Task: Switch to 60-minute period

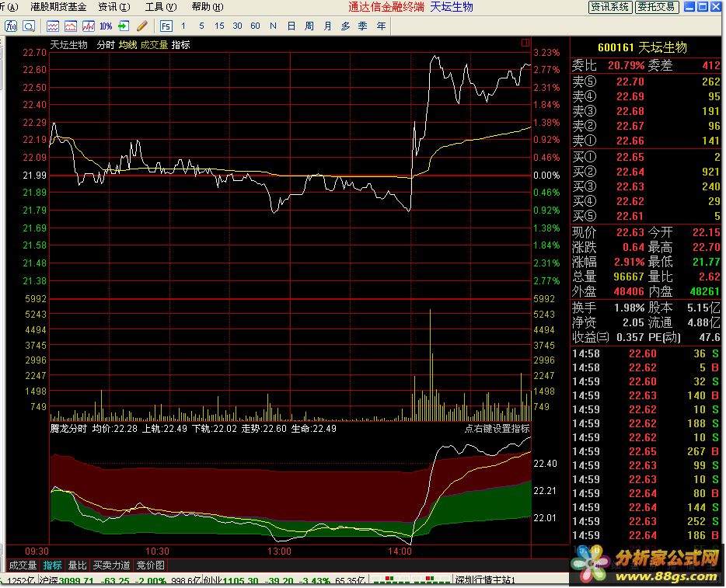Action: [255, 26]
